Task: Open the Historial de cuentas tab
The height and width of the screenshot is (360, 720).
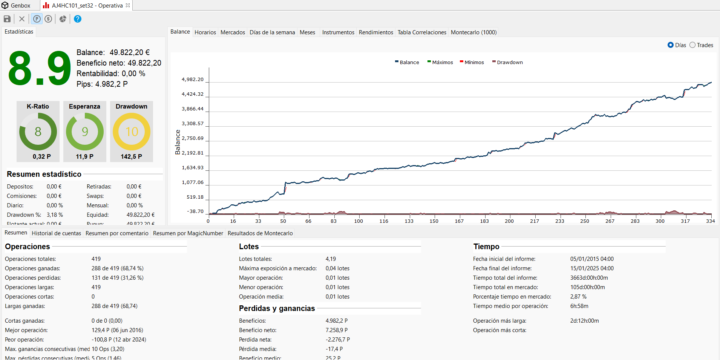Action: pos(56,233)
